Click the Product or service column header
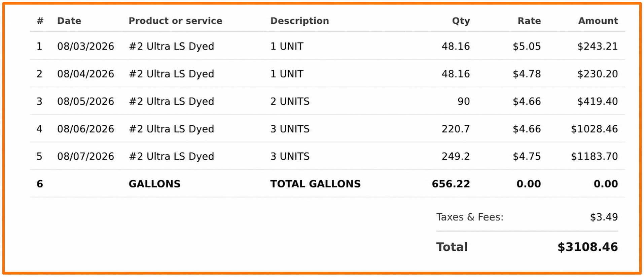This screenshot has height=277, width=644. point(175,21)
